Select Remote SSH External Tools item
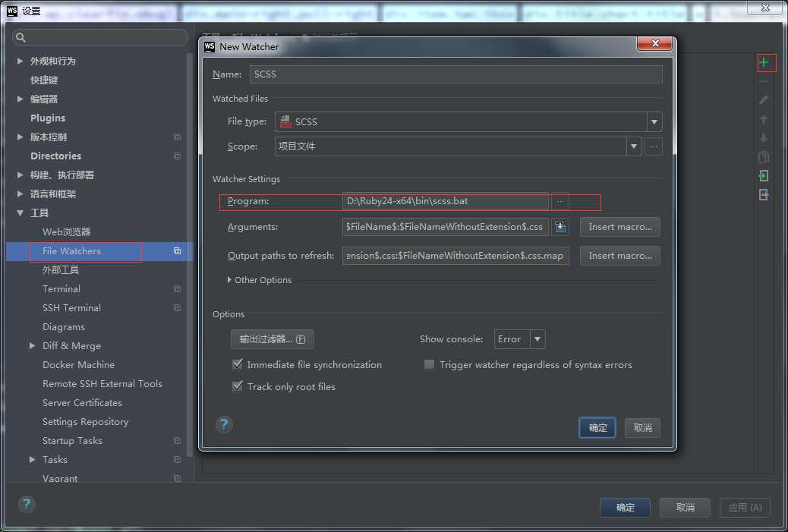788x532 pixels. click(x=102, y=384)
